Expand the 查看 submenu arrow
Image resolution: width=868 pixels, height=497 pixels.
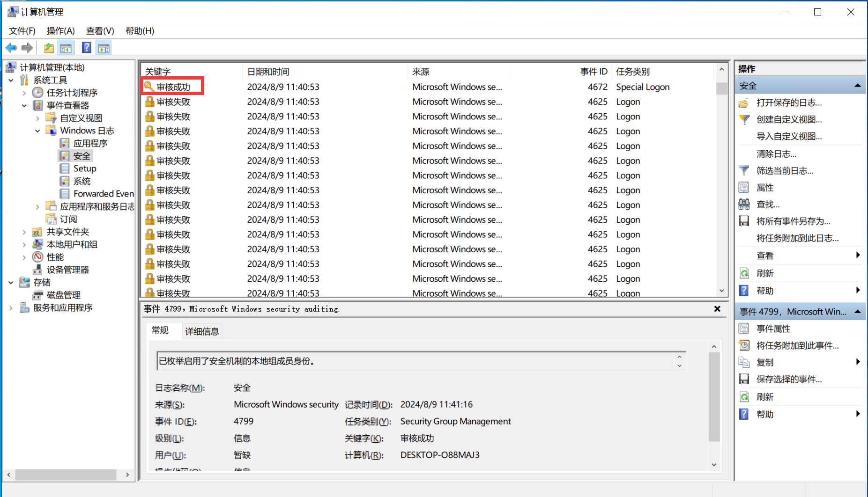(x=857, y=255)
